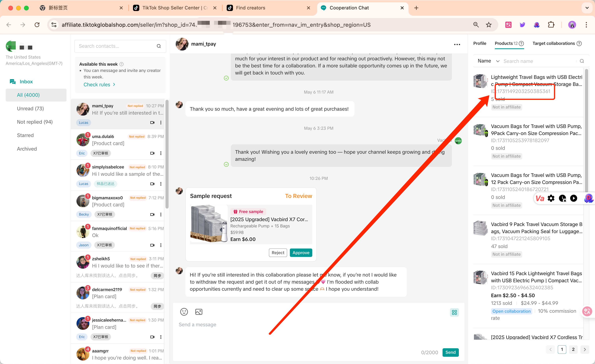Screen dimensions: 595x364
Task: Reject the sample request
Action: pyautogui.click(x=278, y=253)
